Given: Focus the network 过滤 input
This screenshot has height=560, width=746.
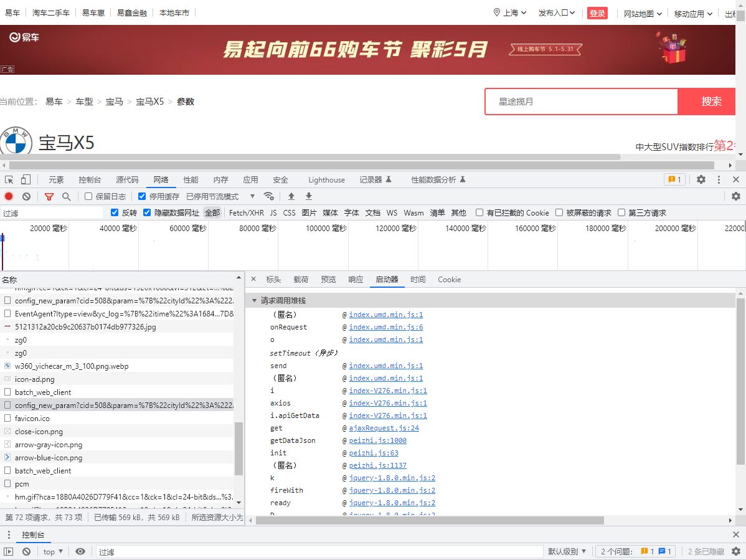Looking at the screenshot, I should (x=52, y=212).
